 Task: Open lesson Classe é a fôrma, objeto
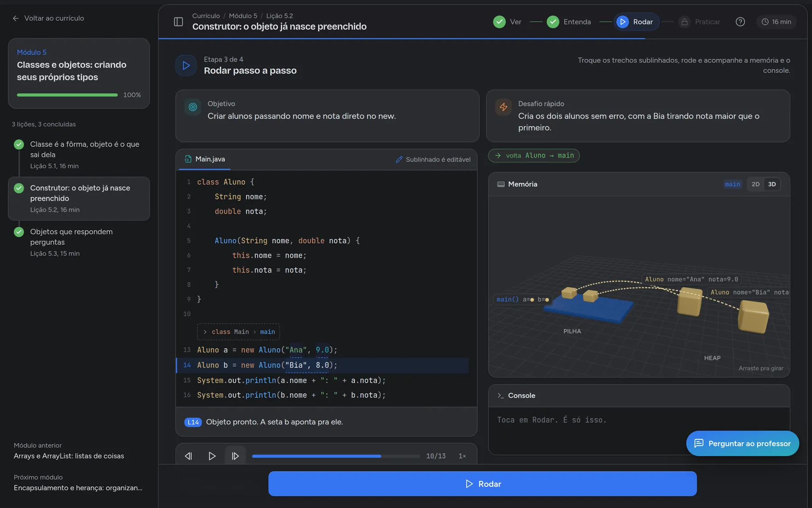[79, 154]
